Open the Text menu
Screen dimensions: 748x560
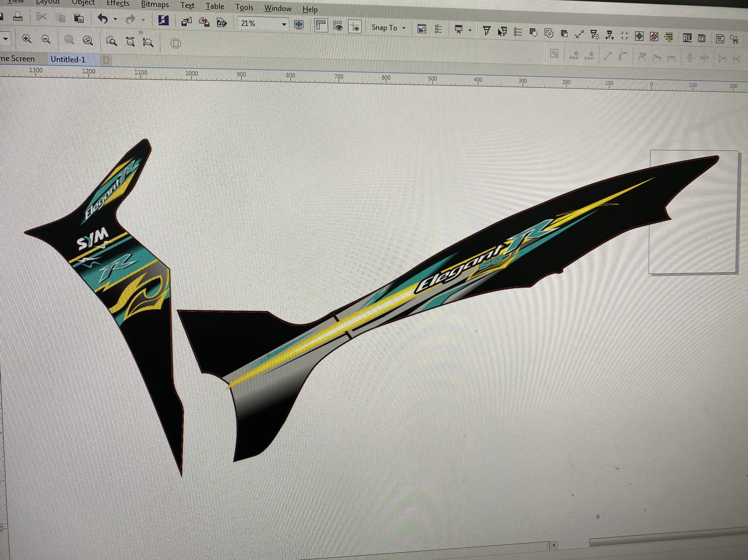187,5
